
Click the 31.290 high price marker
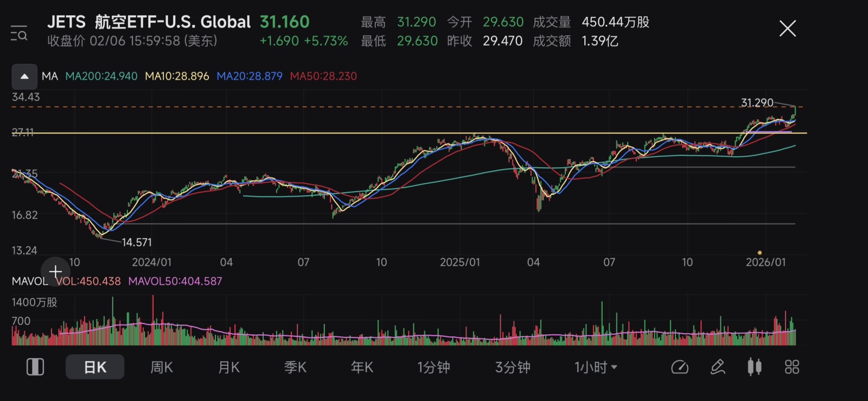point(757,103)
